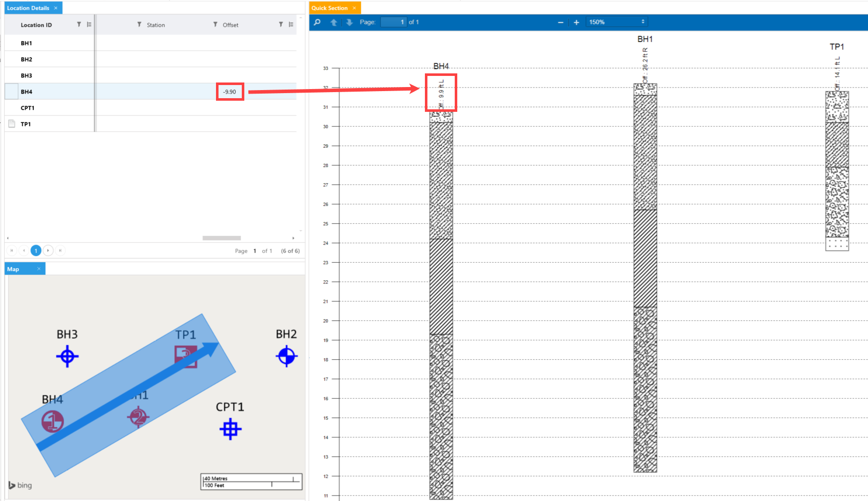The height and width of the screenshot is (501, 868).
Task: Click the TP1 strata column in section
Action: click(x=837, y=171)
